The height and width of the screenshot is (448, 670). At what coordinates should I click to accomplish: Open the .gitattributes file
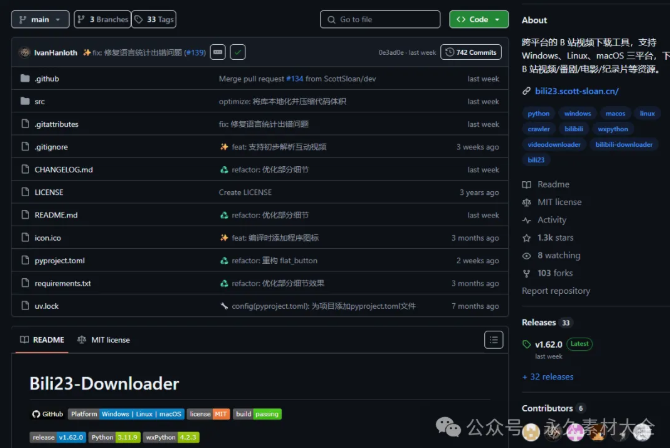56,124
